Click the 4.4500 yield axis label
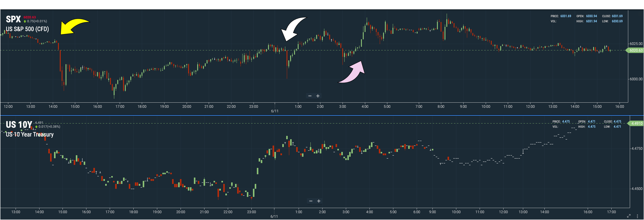Screen dimensions: 644x220 coord(637,189)
